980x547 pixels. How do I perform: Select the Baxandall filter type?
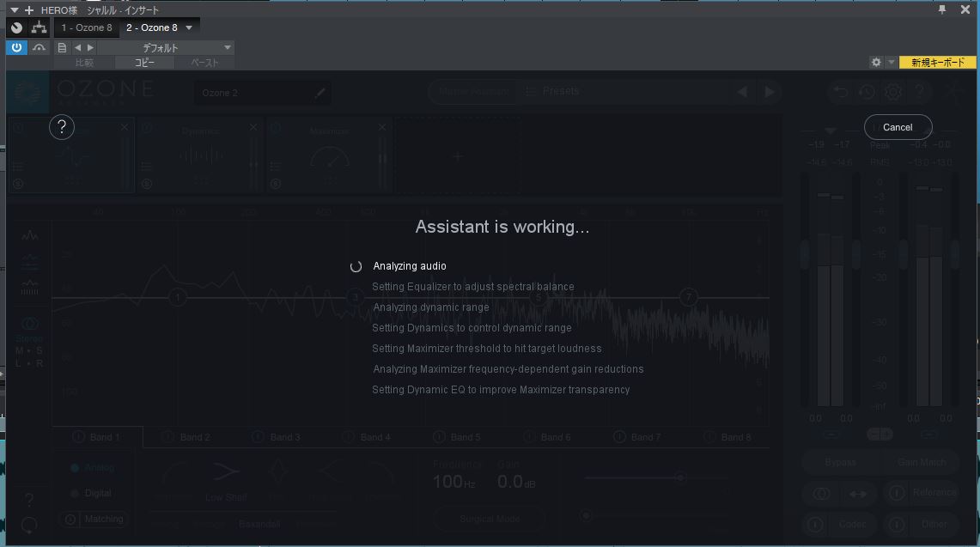click(x=259, y=524)
